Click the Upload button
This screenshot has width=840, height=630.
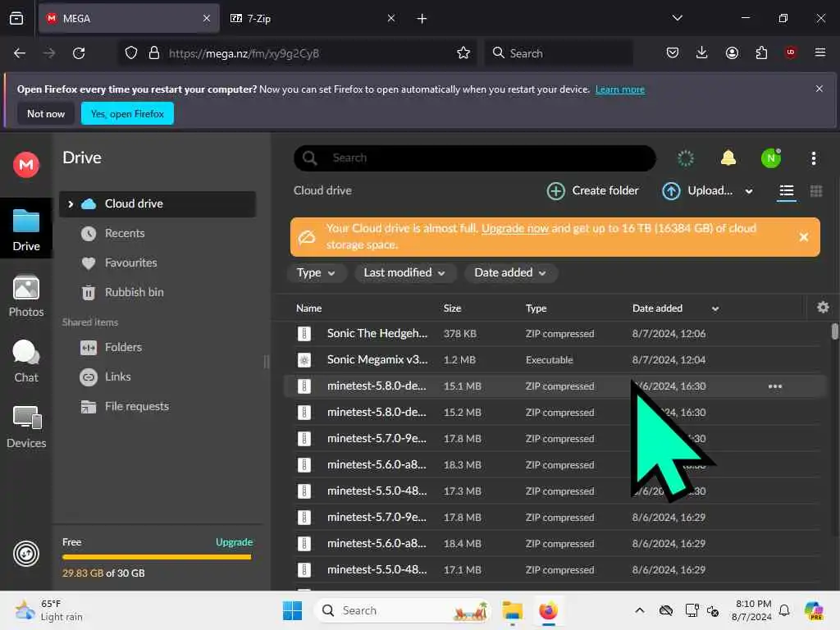click(697, 190)
